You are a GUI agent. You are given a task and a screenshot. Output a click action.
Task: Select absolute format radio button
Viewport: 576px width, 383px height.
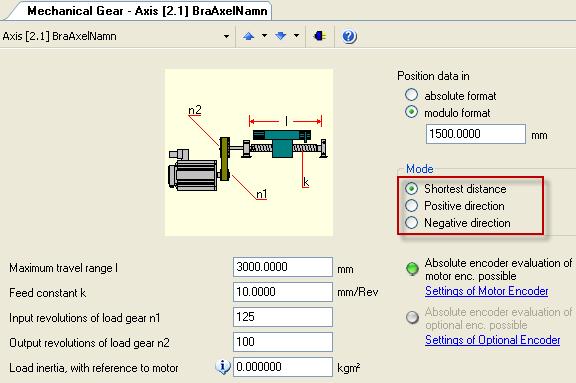pos(411,95)
